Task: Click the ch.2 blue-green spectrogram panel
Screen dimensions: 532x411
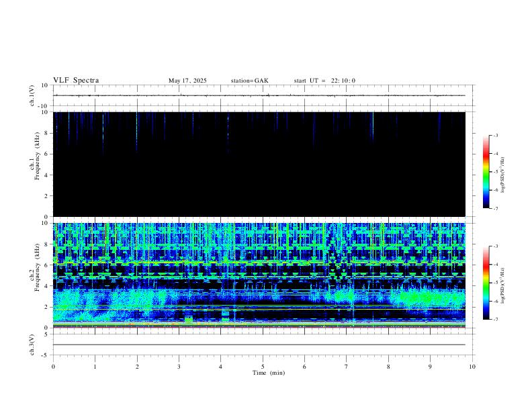Action: click(x=259, y=275)
